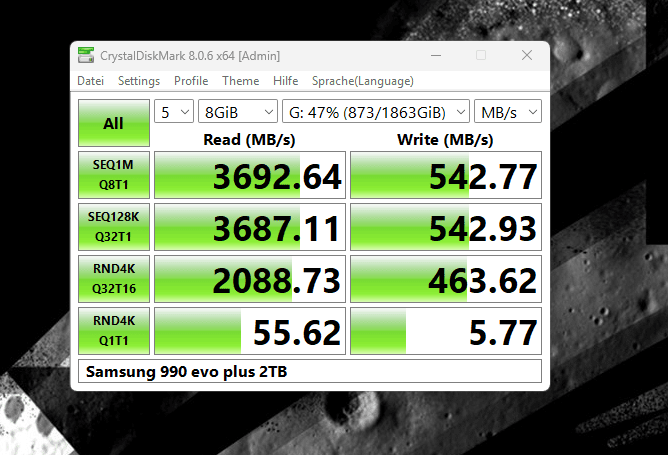Click the Read (MB/s) column header
Image resolution: width=668 pixels, height=455 pixels.
point(249,140)
